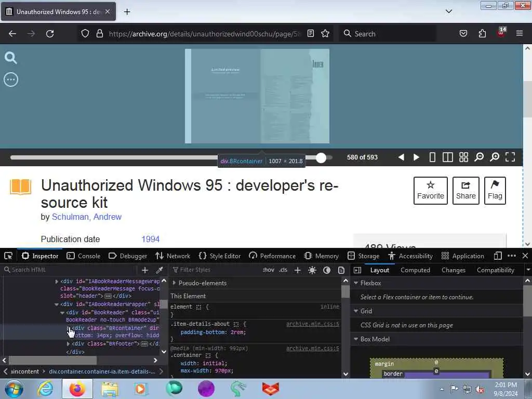Toggle fullscreen book view
The width and height of the screenshot is (532, 399).
(x=510, y=157)
